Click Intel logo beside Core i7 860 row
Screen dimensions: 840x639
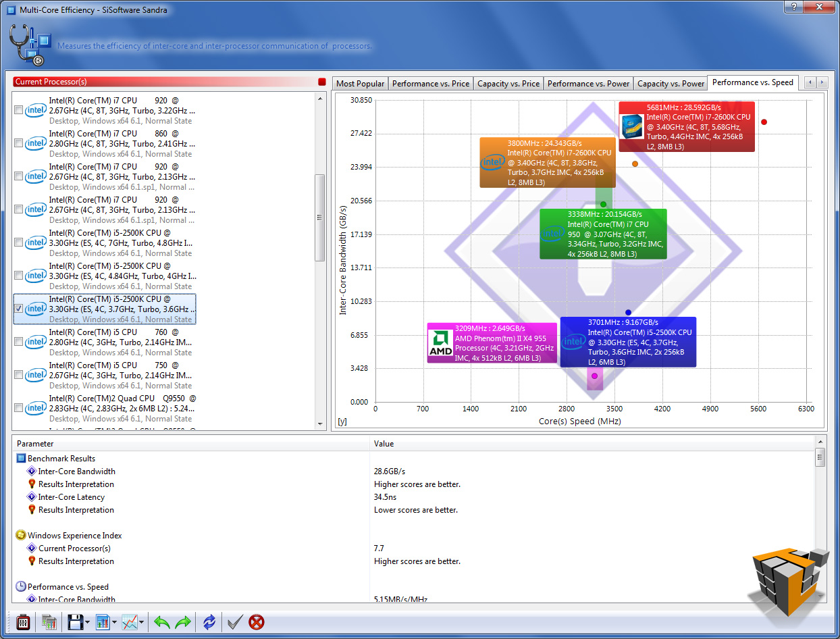tap(35, 143)
